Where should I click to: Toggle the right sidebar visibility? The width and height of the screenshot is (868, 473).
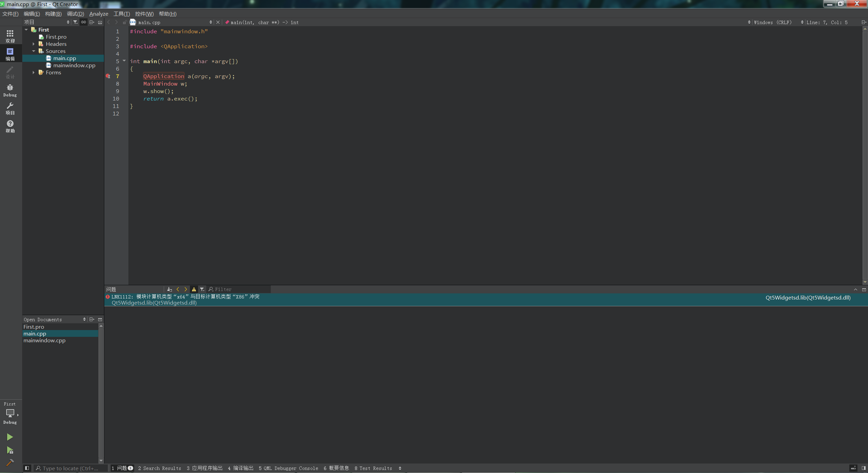[x=864, y=468]
